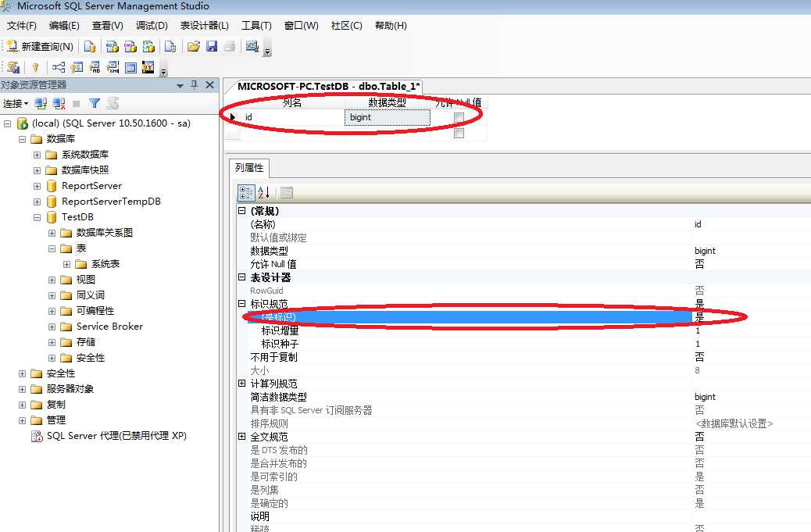Viewport: 811px width, 532px height.
Task: Collapse the (local) server node
Action: pos(7,123)
